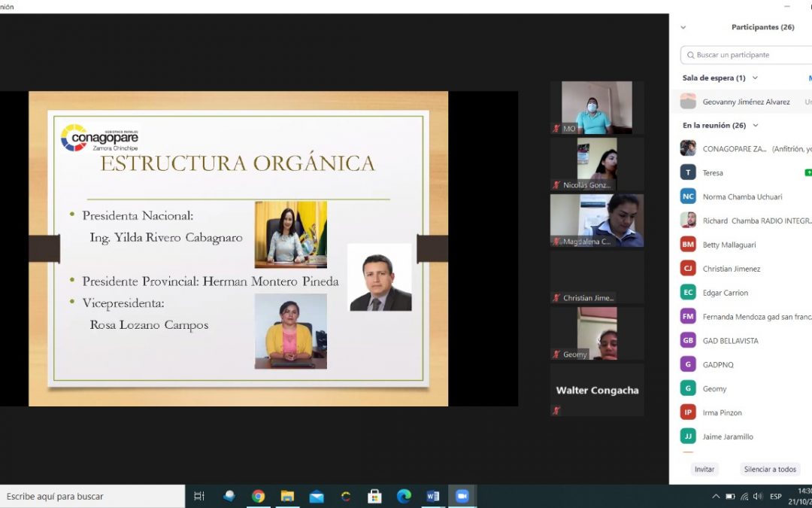
Task: Open the Participantes panel chevron menu
Action: (683, 27)
